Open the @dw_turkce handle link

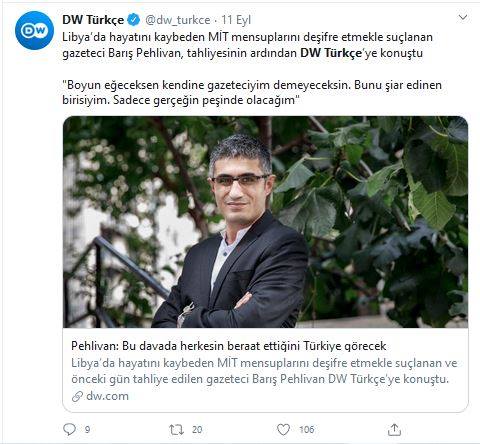tap(178, 20)
